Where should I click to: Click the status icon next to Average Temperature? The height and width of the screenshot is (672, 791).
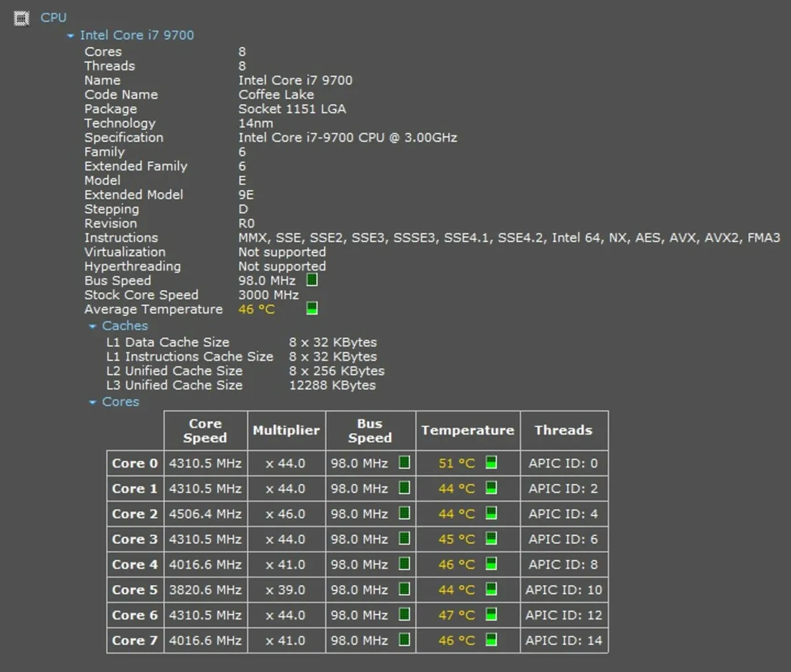[x=310, y=308]
